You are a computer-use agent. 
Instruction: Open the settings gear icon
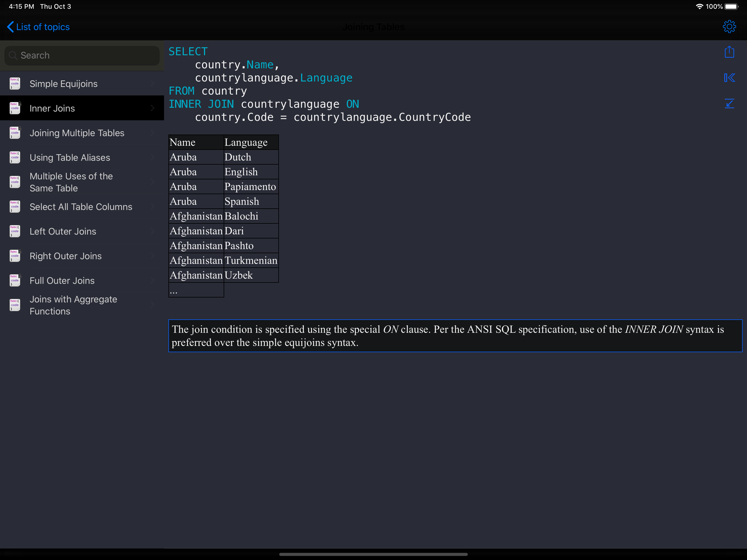coord(729,27)
